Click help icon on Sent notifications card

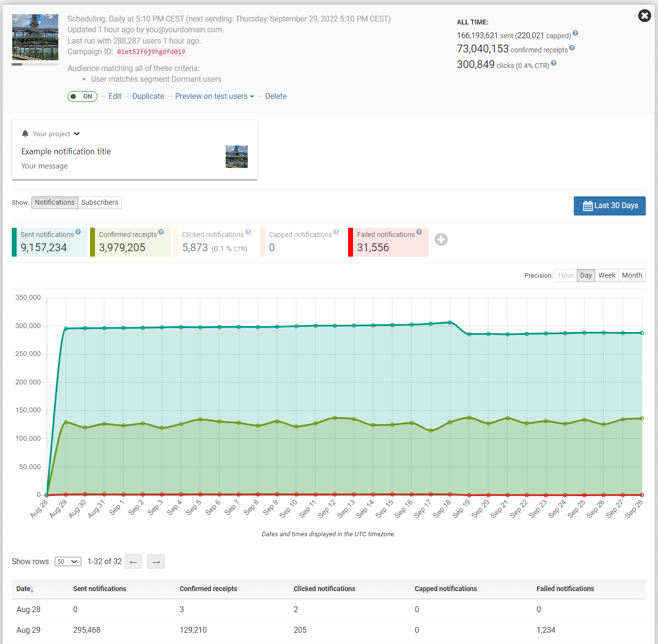pos(78,232)
